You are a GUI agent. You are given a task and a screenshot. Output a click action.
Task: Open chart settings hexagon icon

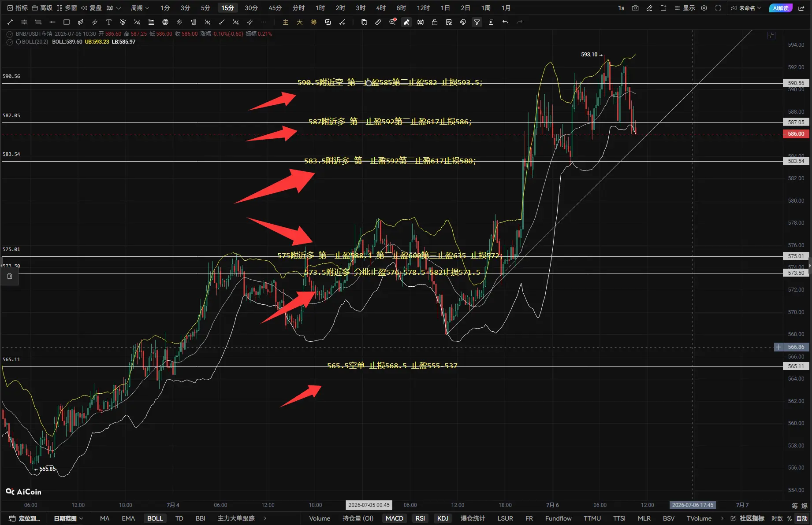click(704, 8)
